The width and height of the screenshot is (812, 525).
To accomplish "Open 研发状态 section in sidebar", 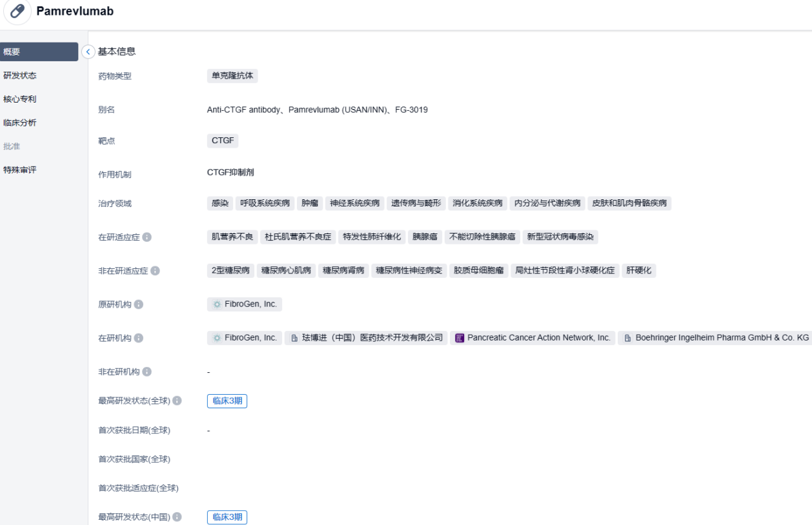I will tap(20, 75).
